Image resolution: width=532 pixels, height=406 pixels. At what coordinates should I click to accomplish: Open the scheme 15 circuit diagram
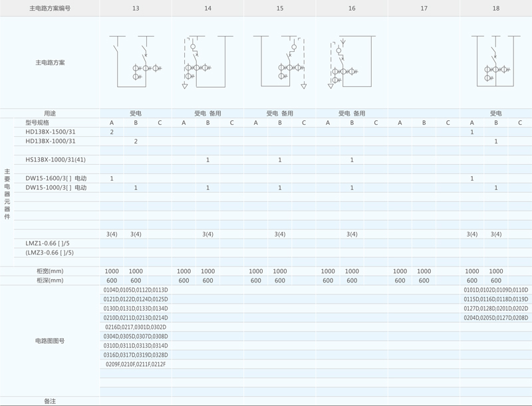[x=280, y=62]
